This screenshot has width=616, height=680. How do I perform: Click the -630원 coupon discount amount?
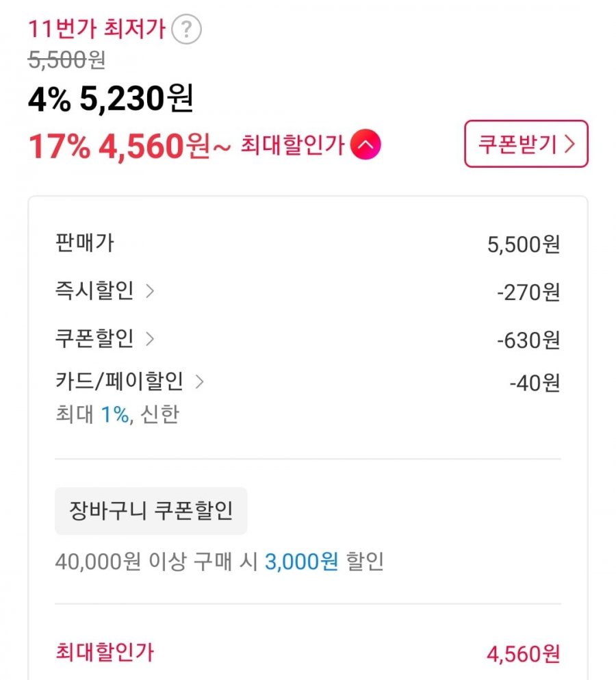coord(528,340)
